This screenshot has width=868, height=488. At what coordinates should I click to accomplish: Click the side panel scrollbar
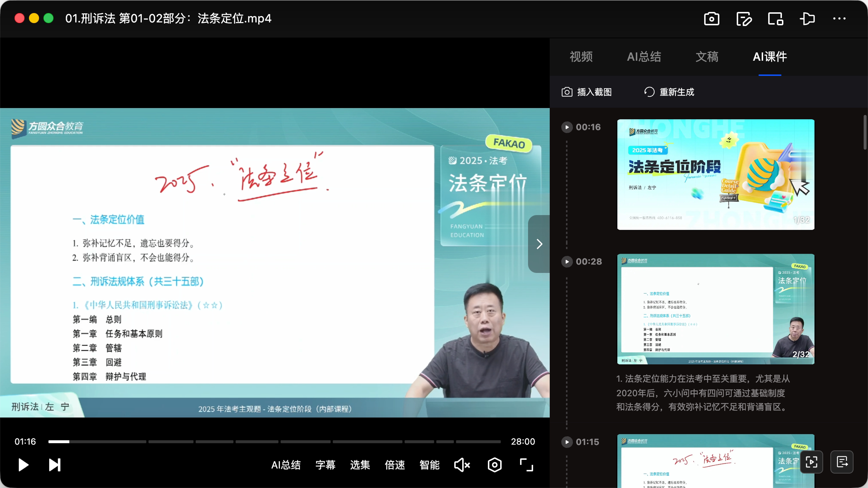pos(865,132)
